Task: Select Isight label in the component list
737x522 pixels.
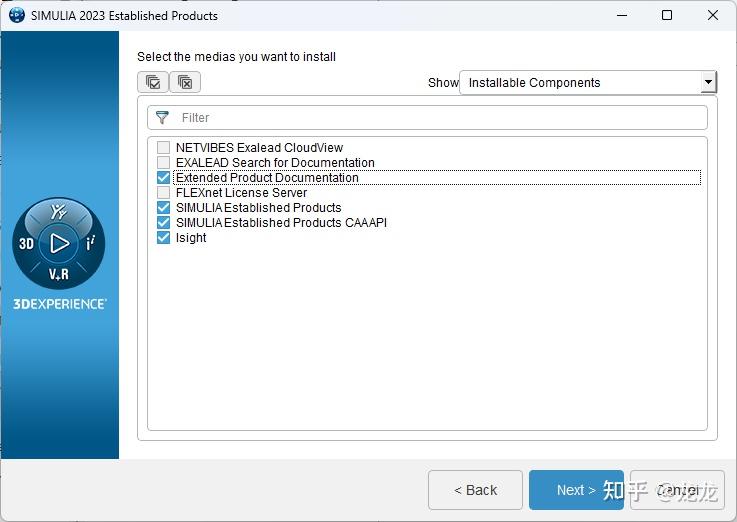Action: (x=191, y=238)
